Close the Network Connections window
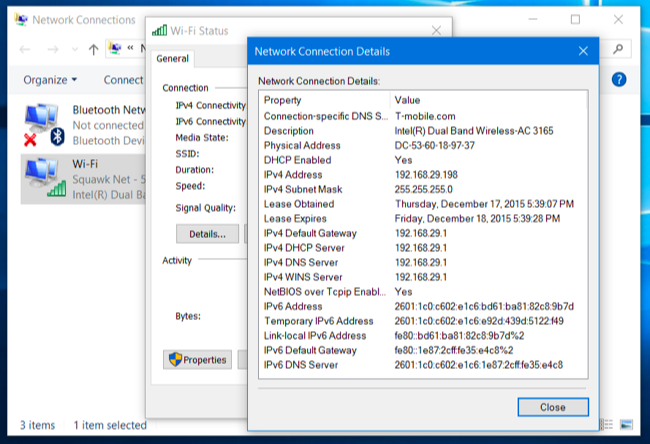This screenshot has height=444, width=650. point(618,19)
